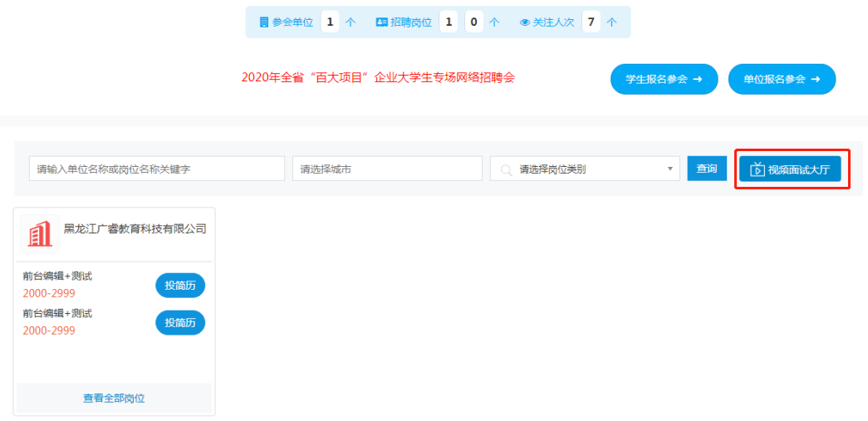Open the 请选择城市 city selector

pyautogui.click(x=386, y=169)
